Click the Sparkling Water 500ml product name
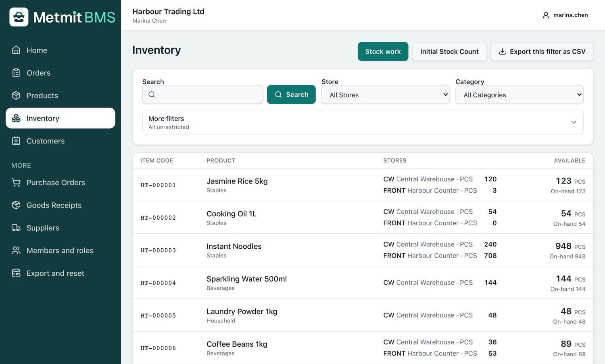Image resolution: width=605 pixels, height=364 pixels. (246, 279)
